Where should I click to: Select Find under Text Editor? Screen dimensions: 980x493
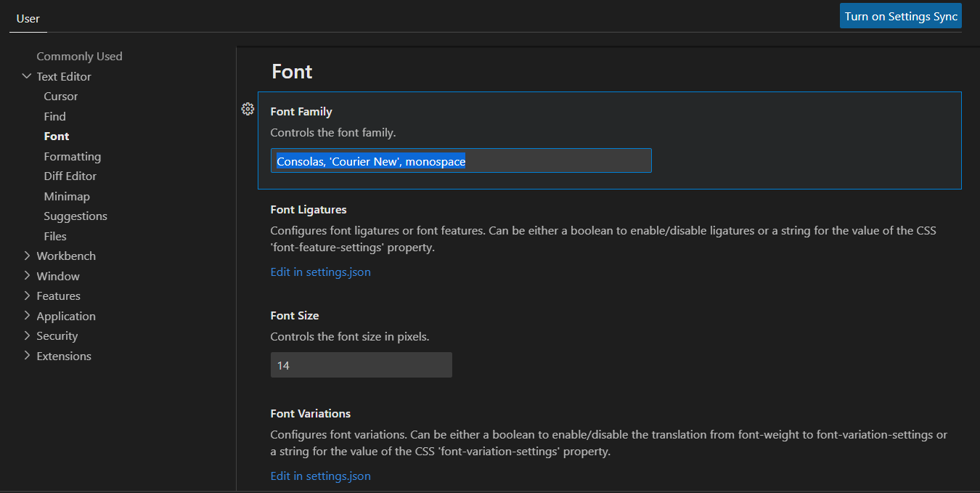click(54, 116)
